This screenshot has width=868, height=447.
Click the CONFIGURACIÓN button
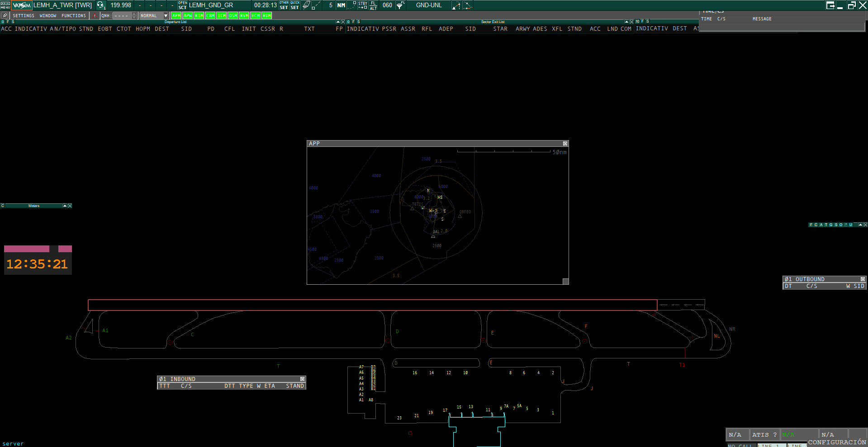[x=837, y=442]
